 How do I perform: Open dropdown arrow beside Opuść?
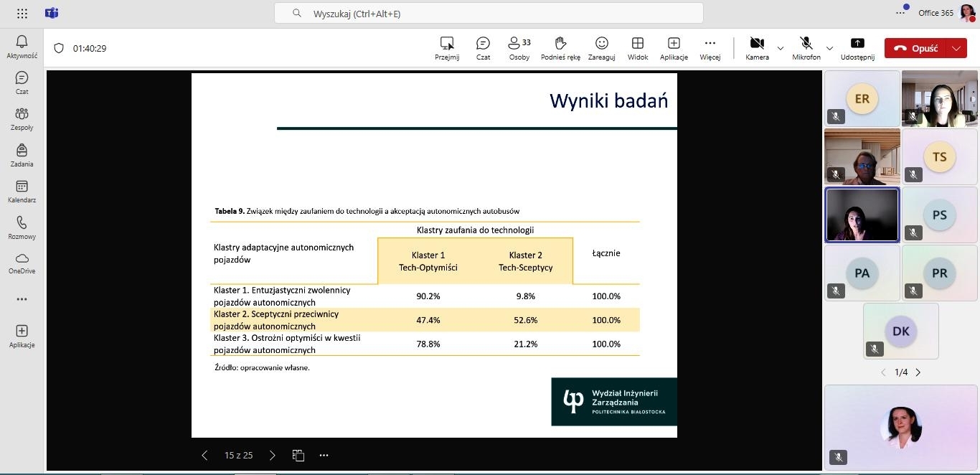pos(956,48)
